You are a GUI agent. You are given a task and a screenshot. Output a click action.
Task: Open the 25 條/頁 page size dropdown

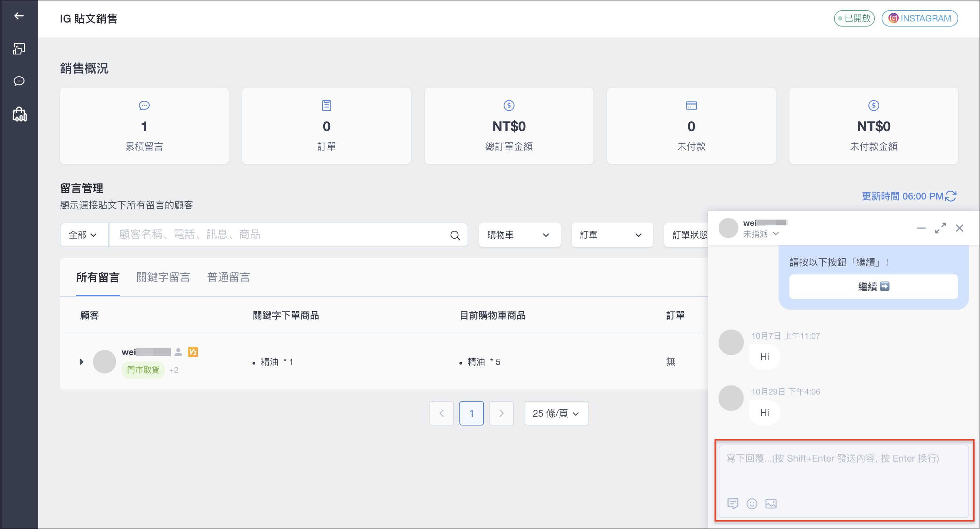(x=556, y=413)
